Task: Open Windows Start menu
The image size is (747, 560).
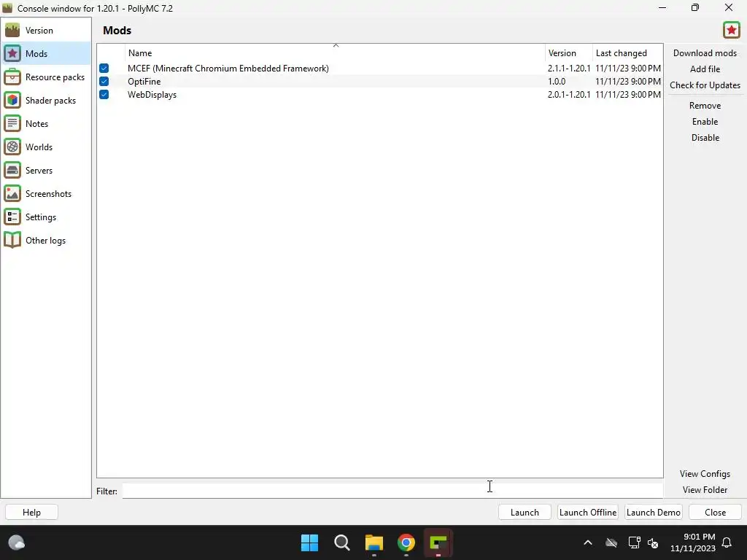Action: coord(309,542)
